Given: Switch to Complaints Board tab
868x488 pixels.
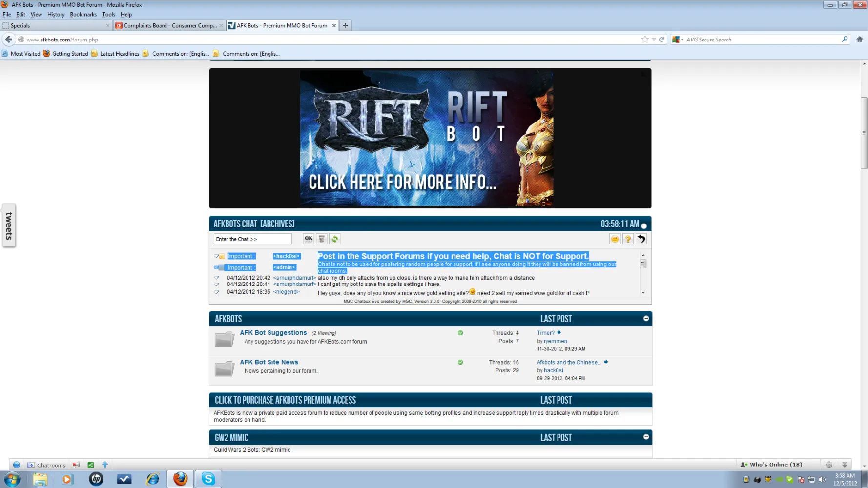Looking at the screenshot, I should (169, 25).
